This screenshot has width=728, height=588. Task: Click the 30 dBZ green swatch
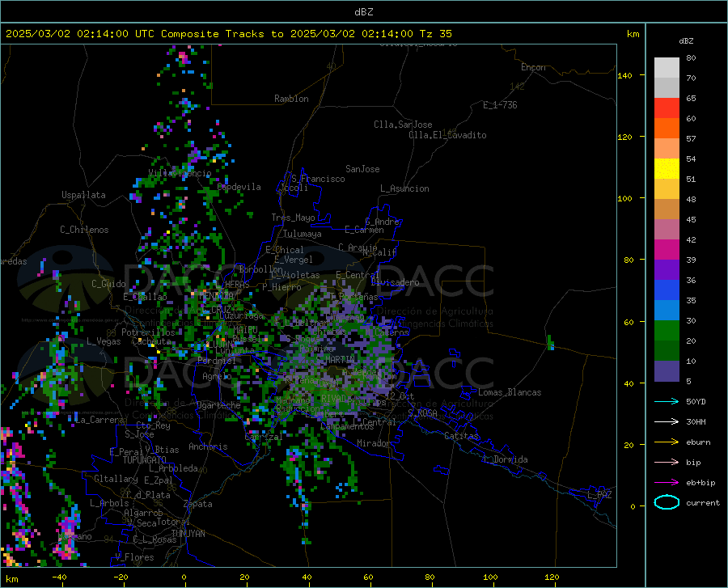pyautogui.click(x=667, y=330)
